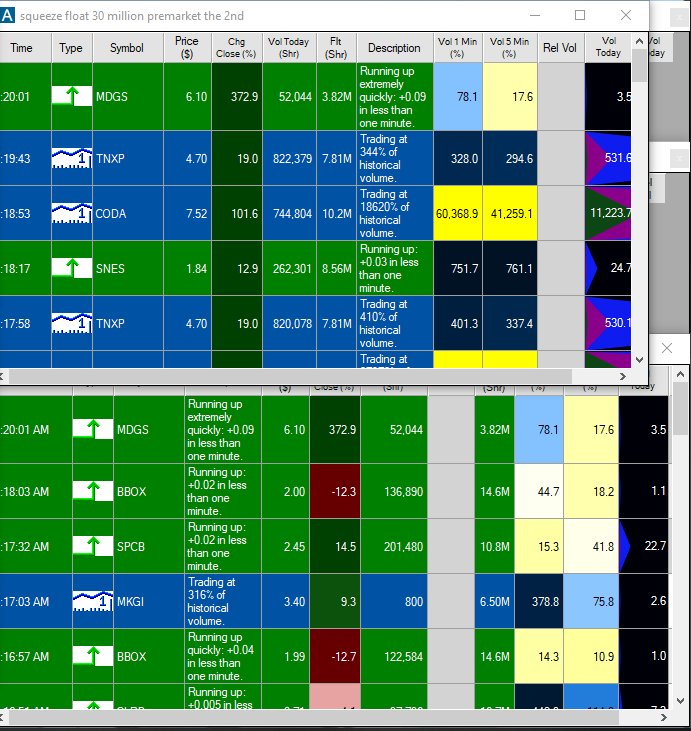Click the volume chart icon in MKGI row
The width and height of the screenshot is (691, 731).
pos(93,601)
